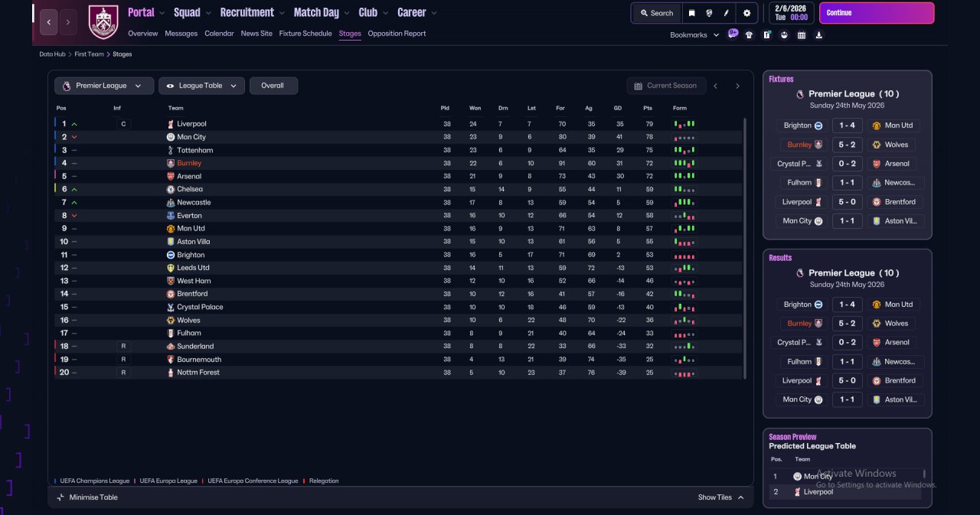Image resolution: width=980 pixels, height=515 pixels.
Task: Expand the Club menu chevron
Action: click(385, 13)
